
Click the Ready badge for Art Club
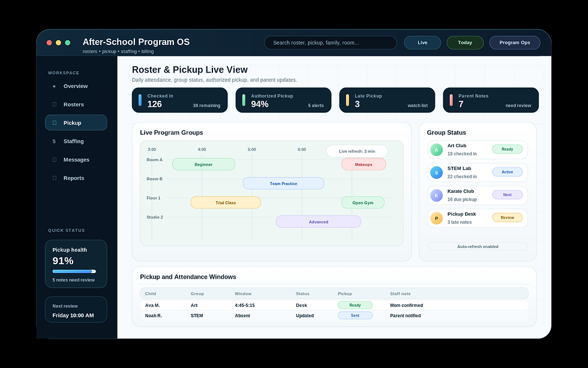tap(508, 149)
